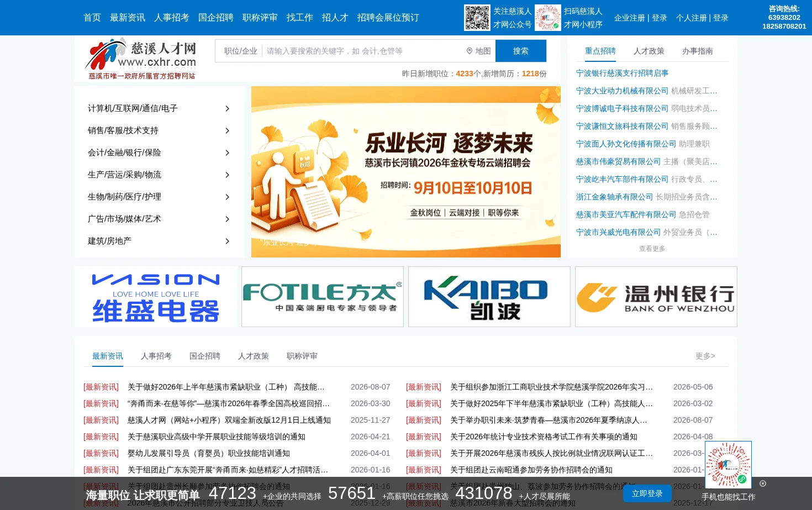Select the 办事指南 tab
The image size is (812, 510).
(x=698, y=51)
